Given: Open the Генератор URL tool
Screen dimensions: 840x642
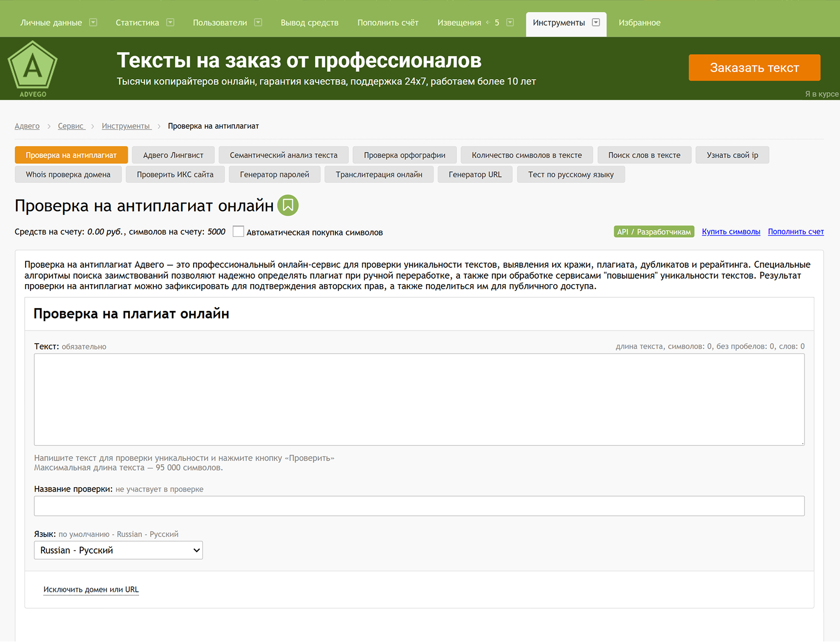Looking at the screenshot, I should [475, 175].
